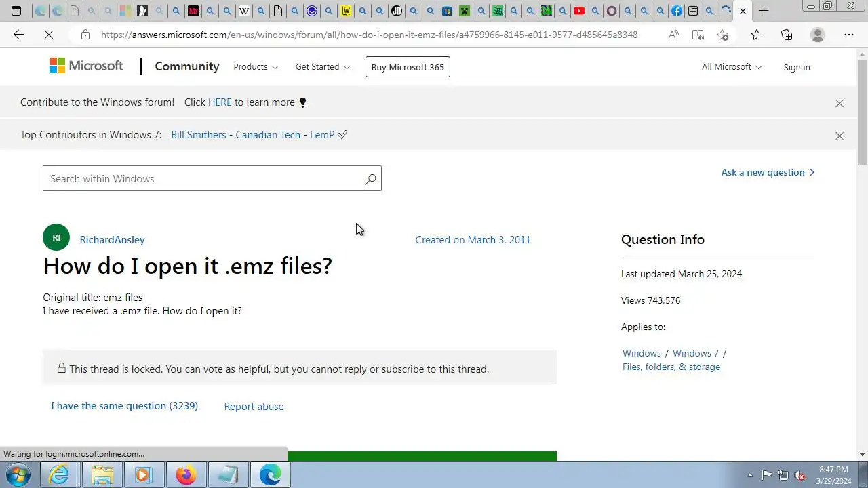The height and width of the screenshot is (488, 868).
Task: Open Microsoft Edge taskbar icon
Action: [270, 474]
